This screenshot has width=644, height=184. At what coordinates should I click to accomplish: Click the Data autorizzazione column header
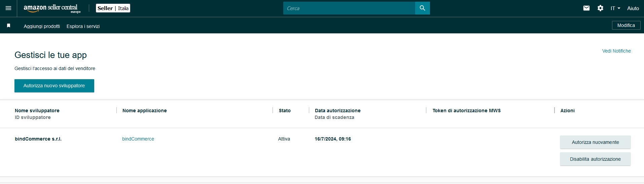[x=337, y=111]
